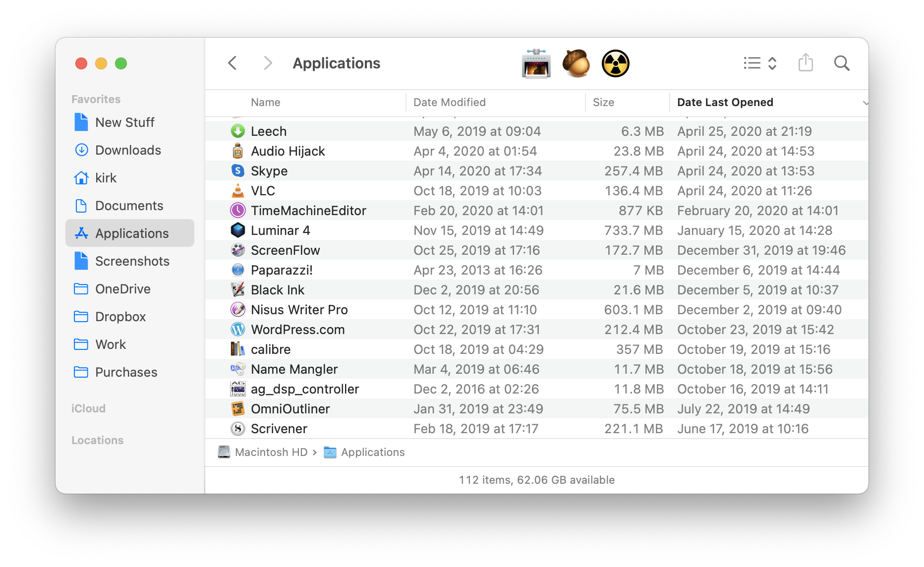Click the Share icon in the toolbar
The image size is (924, 567).
tap(806, 63)
